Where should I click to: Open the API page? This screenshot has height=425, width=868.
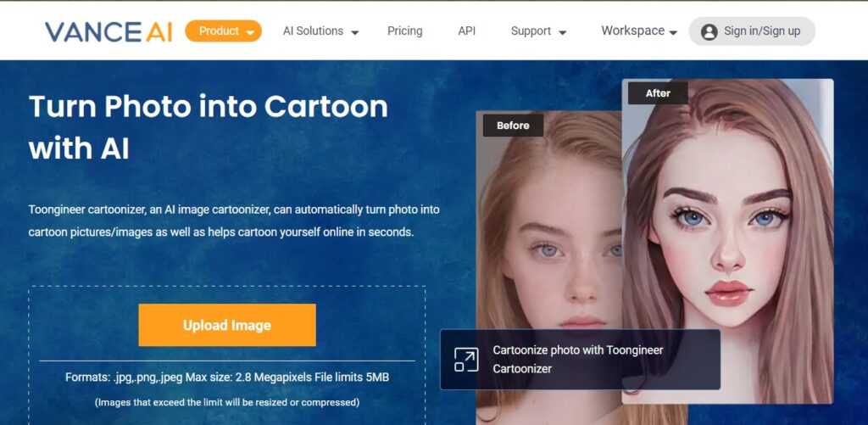[467, 31]
